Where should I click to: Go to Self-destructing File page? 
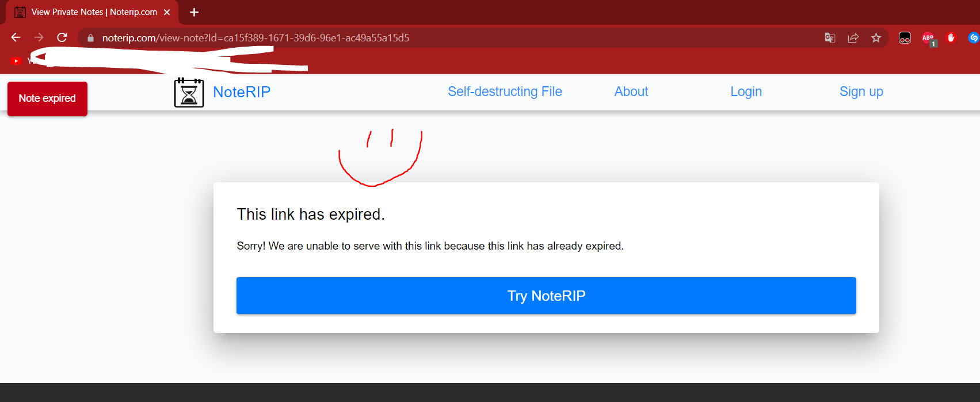coord(505,91)
